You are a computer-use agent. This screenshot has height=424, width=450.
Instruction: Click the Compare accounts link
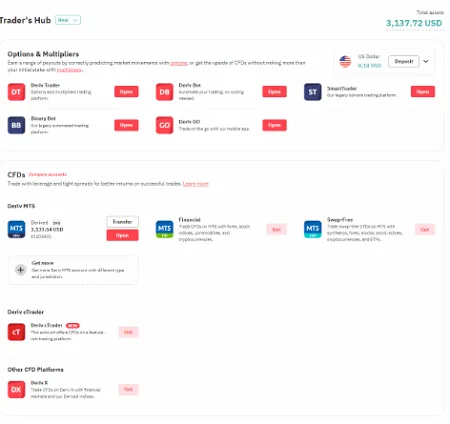tap(48, 174)
